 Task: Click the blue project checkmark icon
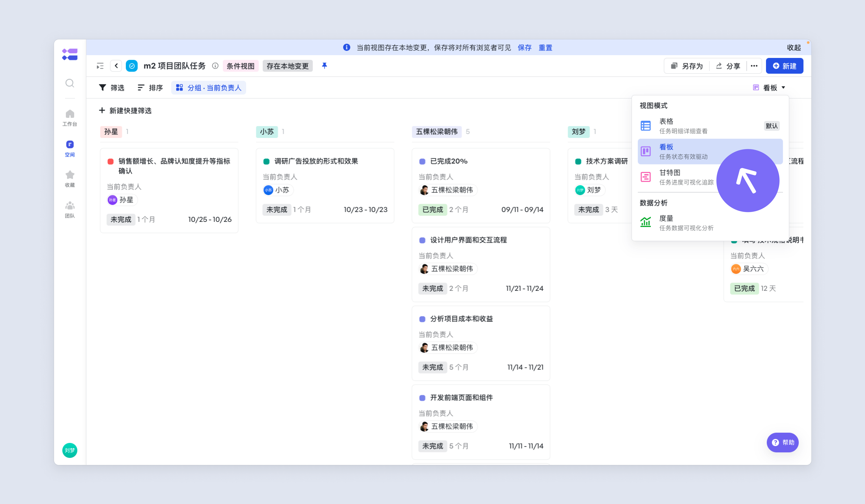click(132, 66)
